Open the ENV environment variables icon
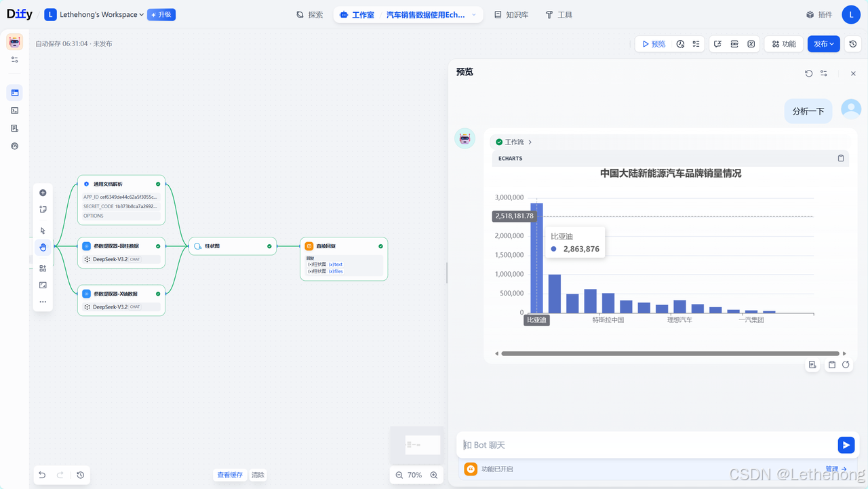This screenshot has height=489, width=868. pyautogui.click(x=734, y=43)
